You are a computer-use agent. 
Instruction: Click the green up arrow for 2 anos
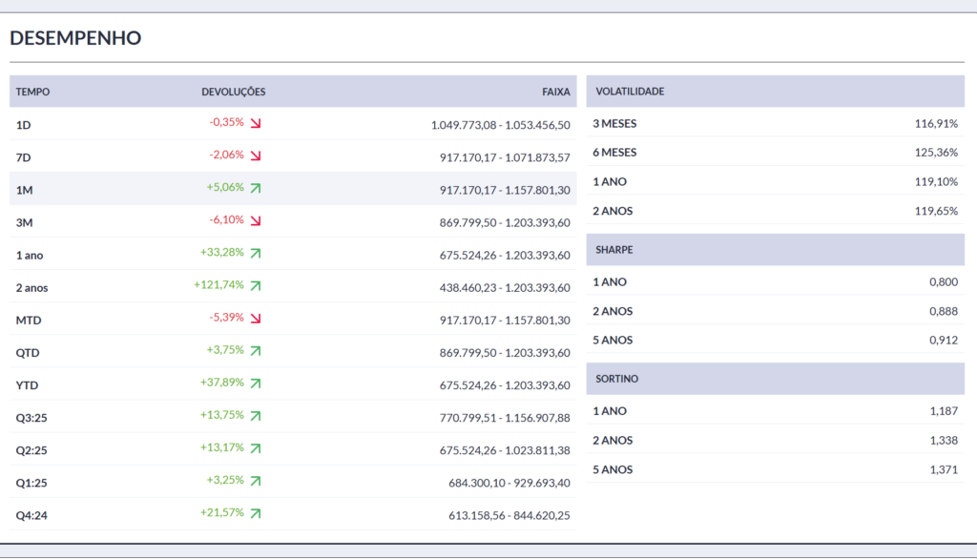coord(256,285)
